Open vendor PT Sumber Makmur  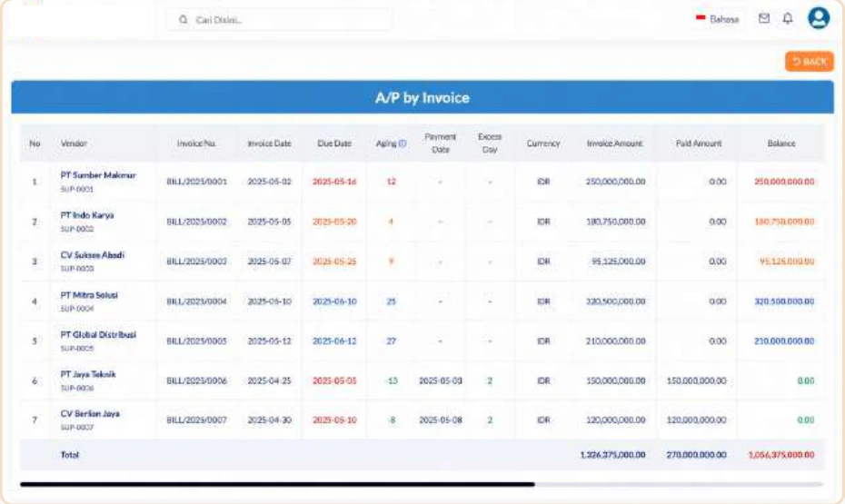point(97,175)
